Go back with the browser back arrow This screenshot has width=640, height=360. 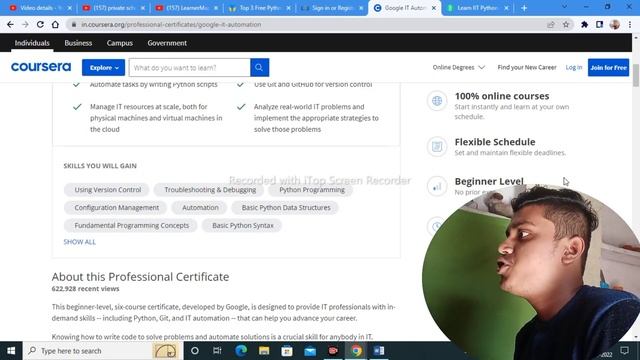10,24
